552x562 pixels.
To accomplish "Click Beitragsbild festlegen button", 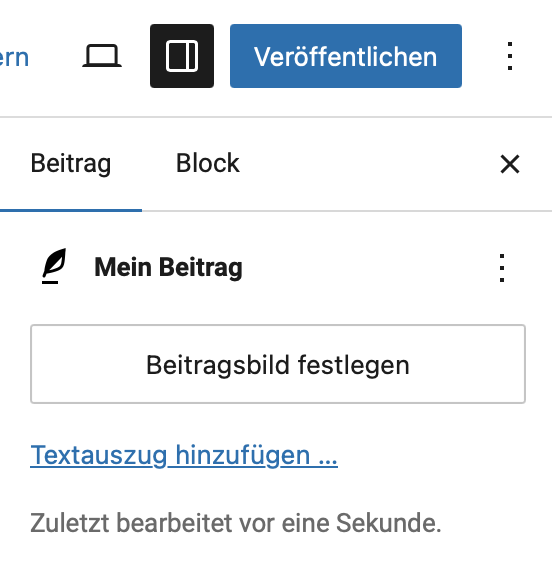I will point(278,364).
